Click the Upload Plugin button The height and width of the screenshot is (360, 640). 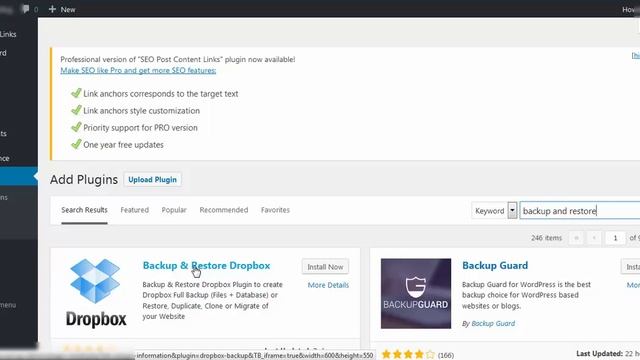click(153, 180)
